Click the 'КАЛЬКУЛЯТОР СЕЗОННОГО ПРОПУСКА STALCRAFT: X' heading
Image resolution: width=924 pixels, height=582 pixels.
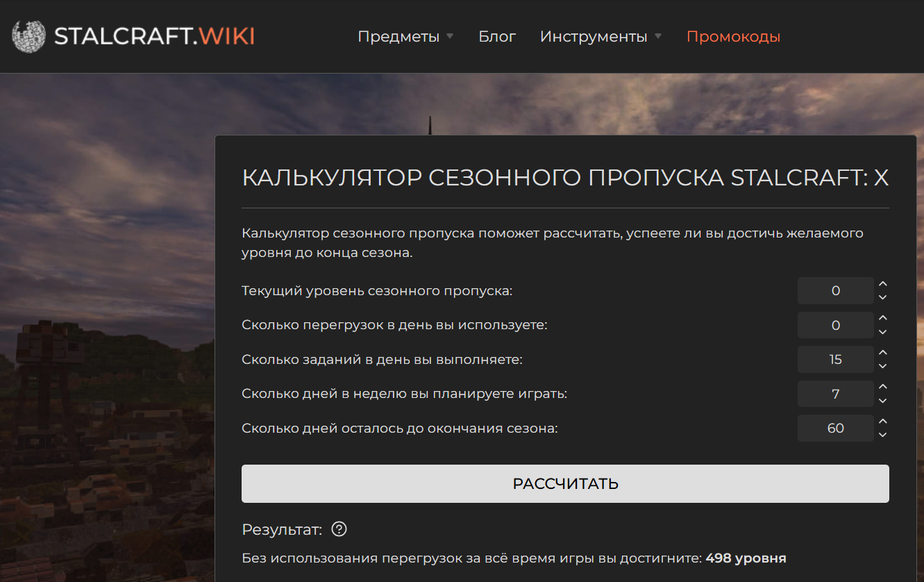pos(565,178)
